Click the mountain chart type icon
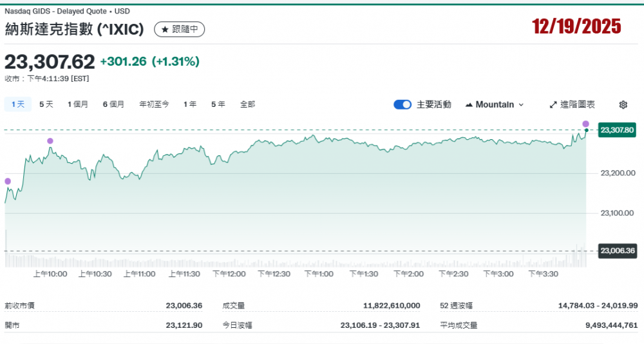The width and height of the screenshot is (644, 344). (469, 104)
